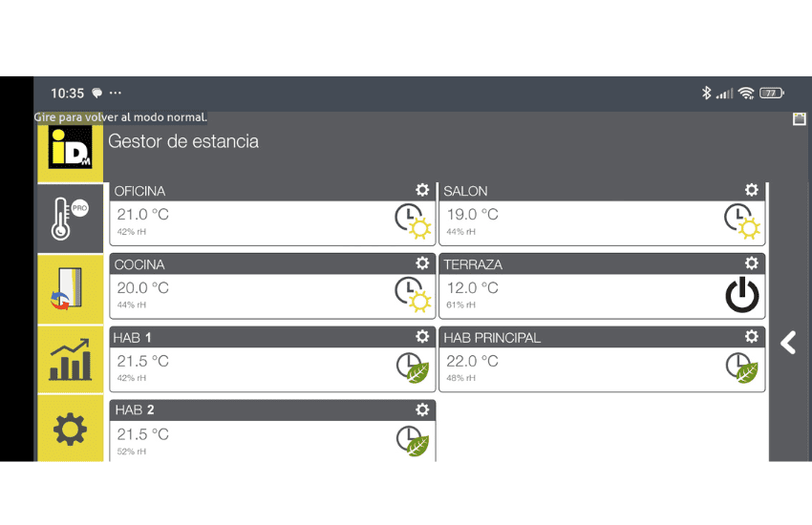The image size is (812, 525).
Task: Open the thermostat PRO sidebar tab
Action: click(x=71, y=218)
